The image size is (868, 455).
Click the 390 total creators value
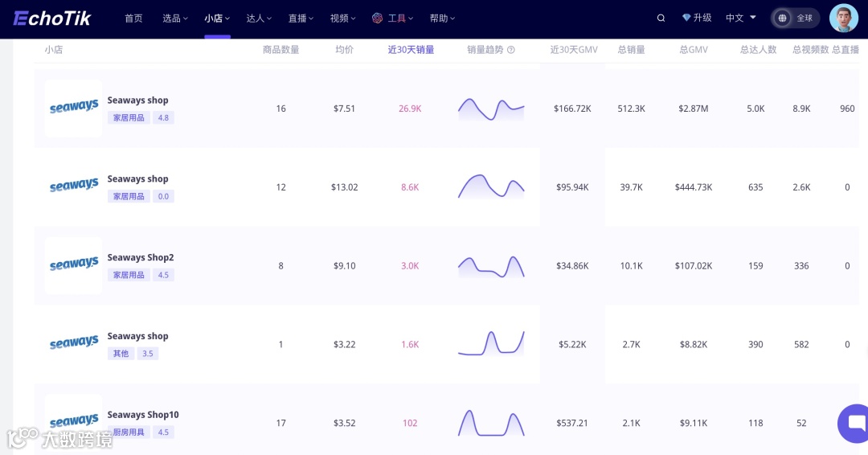point(755,344)
